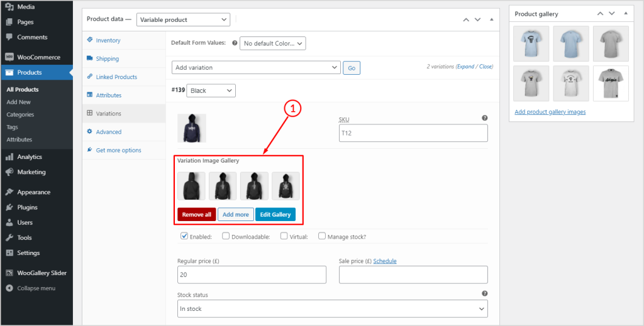Click the Collapse menu arrow icon
Viewport: 644px width, 326px height.
[9, 288]
